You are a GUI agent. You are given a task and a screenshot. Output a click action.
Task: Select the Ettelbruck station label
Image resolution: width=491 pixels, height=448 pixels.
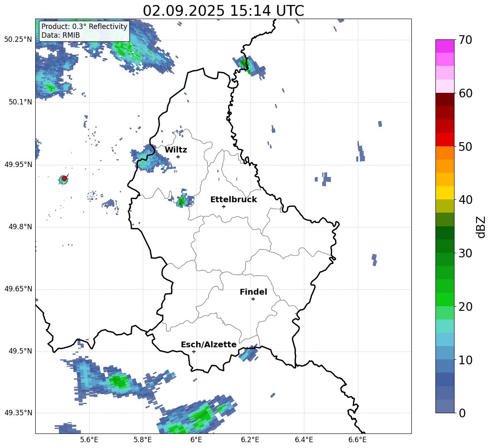[233, 200]
